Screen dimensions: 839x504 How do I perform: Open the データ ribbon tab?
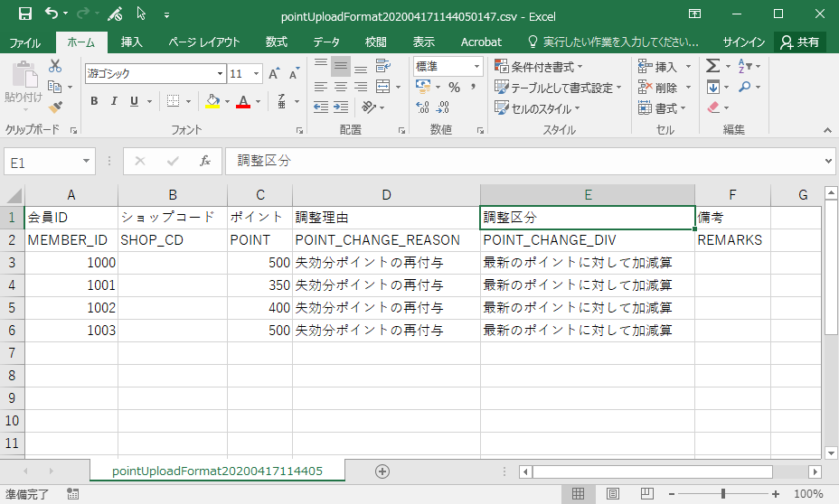pos(326,42)
